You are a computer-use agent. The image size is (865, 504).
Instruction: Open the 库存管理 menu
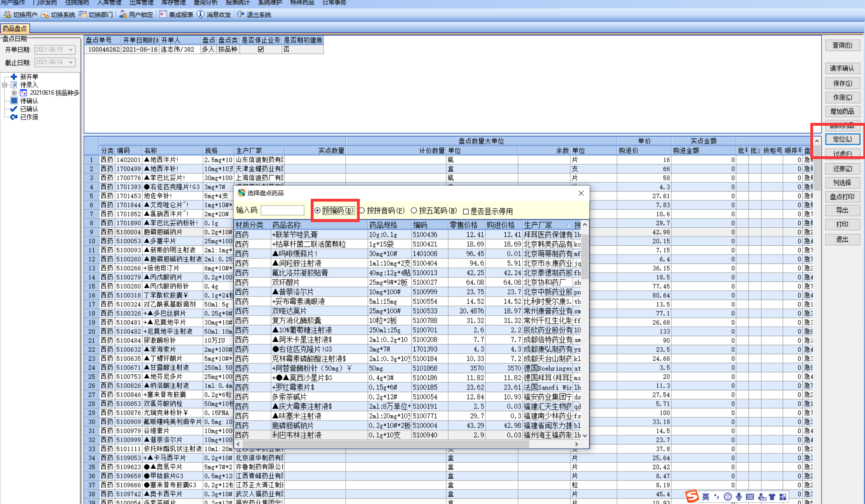(x=173, y=3)
